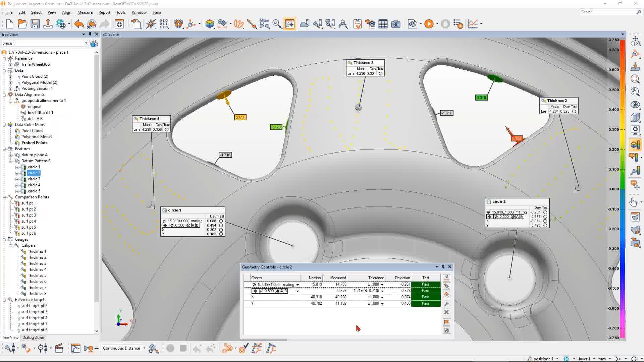Capture a snapshot with the camera icon
The width and height of the screenshot is (644, 362).
pos(396,24)
